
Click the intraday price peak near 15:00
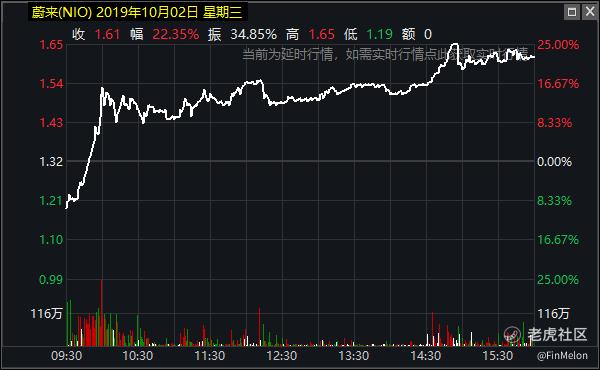[455, 45]
